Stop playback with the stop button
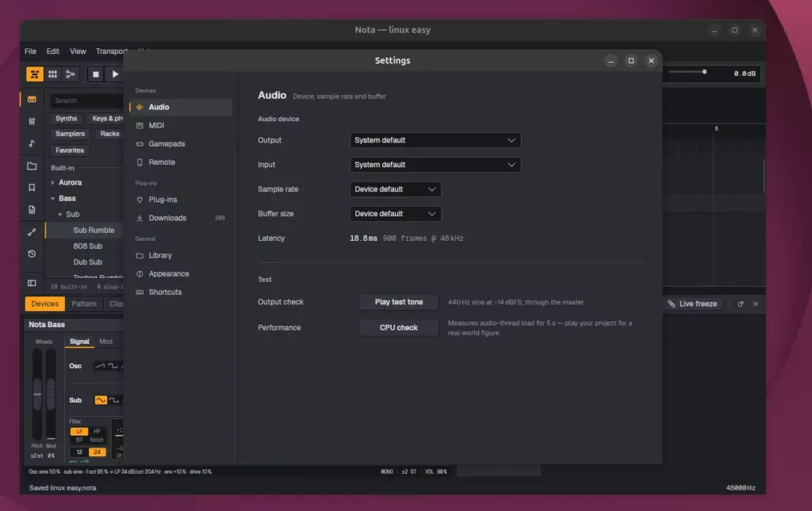Viewport: 812px width, 511px height. coord(95,74)
